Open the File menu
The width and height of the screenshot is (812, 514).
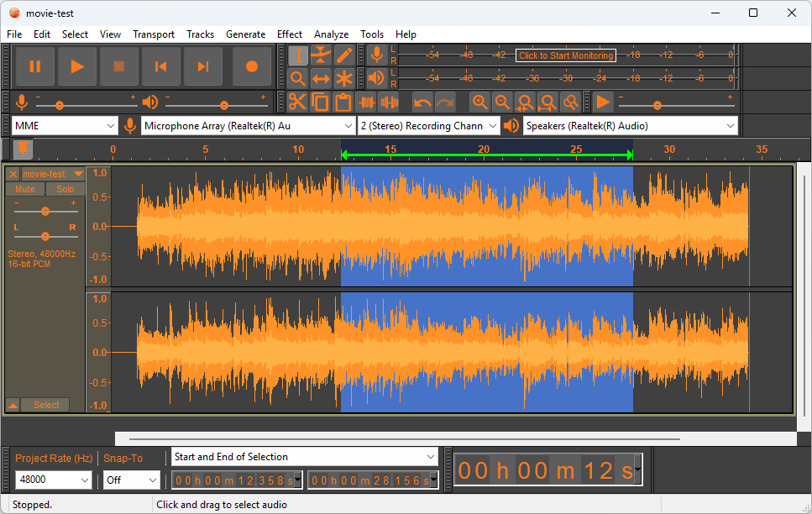[x=14, y=34]
